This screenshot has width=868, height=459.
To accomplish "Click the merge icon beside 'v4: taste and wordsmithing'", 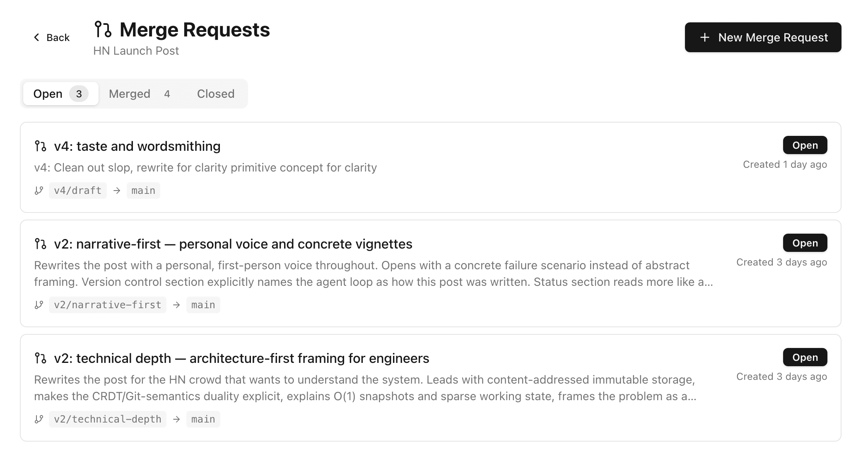I will coord(41,146).
